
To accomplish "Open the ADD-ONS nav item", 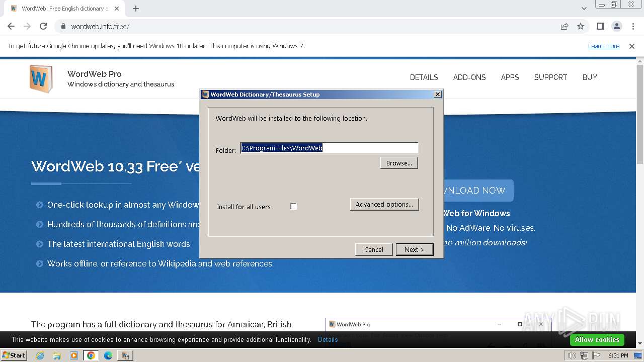I will point(469,77).
